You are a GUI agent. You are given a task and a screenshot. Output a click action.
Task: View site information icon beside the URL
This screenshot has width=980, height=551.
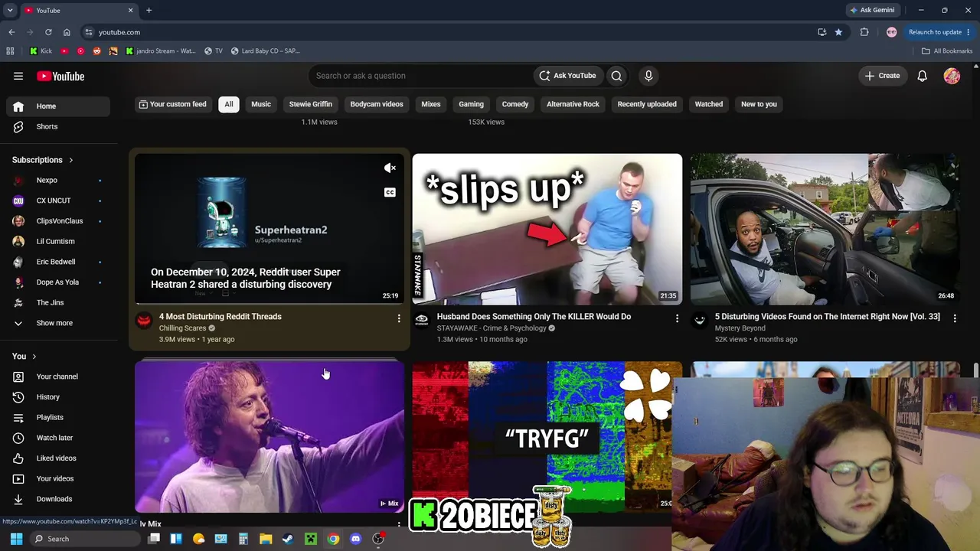pyautogui.click(x=89, y=32)
